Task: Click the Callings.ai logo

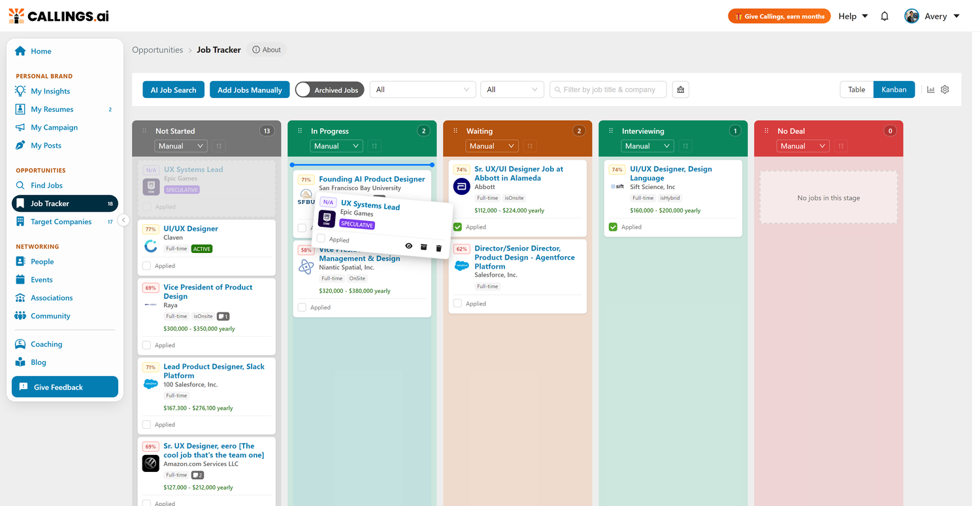Action: [x=59, y=16]
